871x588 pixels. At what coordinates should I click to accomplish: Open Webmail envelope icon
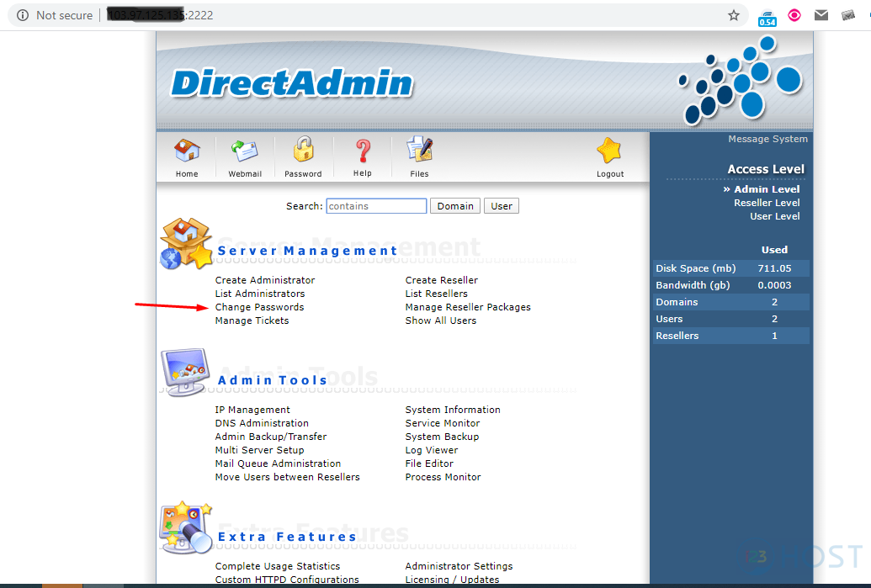click(x=244, y=151)
